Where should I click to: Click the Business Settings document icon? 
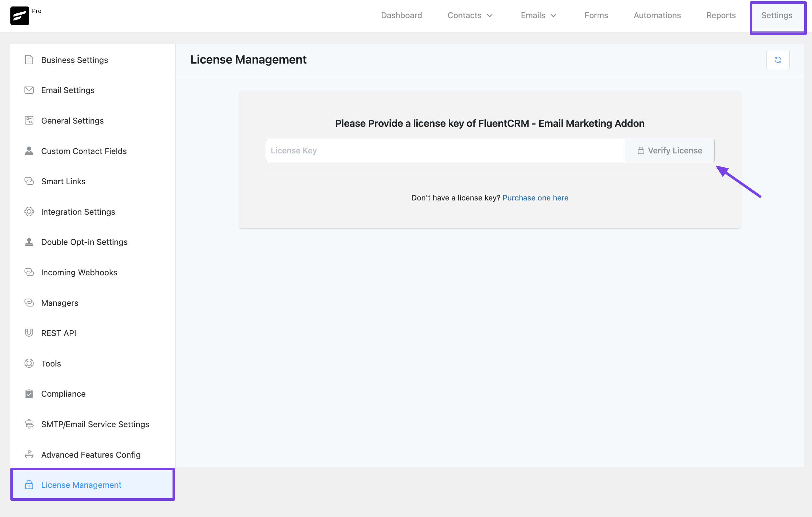(x=29, y=60)
